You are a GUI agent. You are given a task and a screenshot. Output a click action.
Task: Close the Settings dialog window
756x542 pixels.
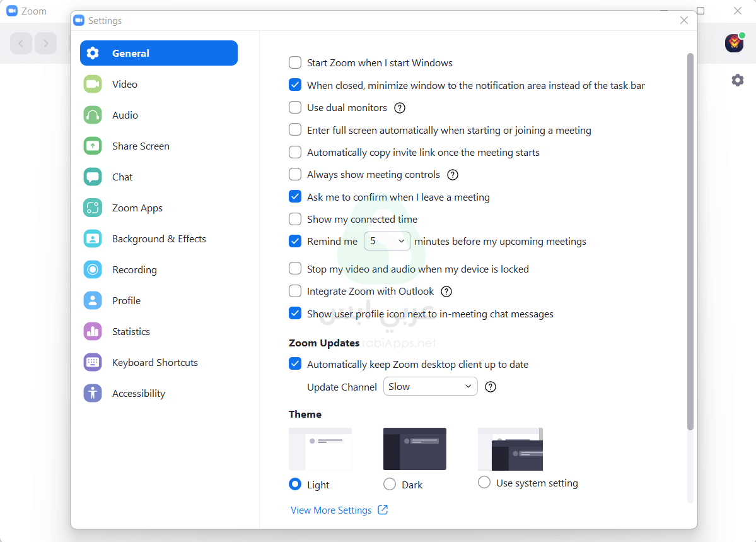[x=684, y=21]
